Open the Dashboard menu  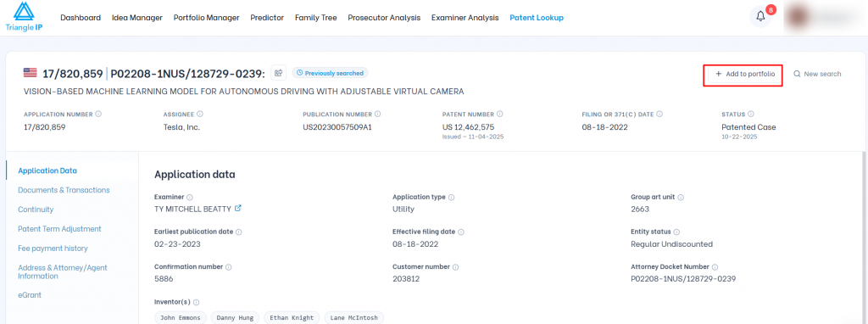81,18
